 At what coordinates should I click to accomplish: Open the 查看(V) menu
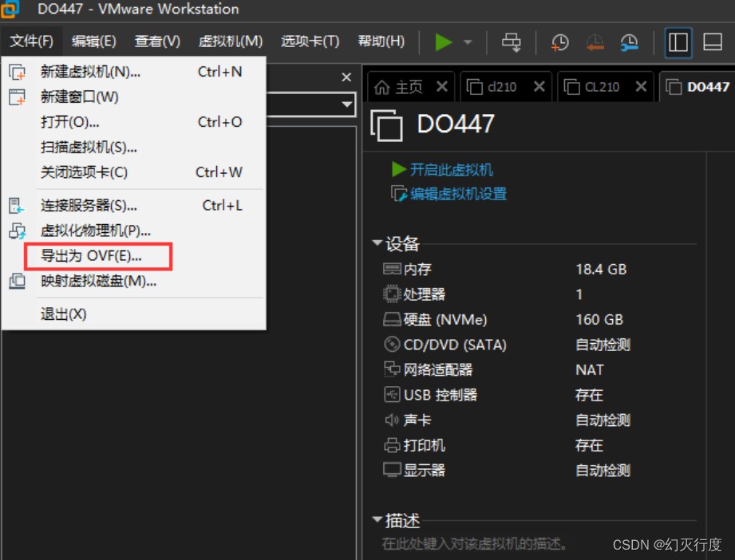[x=157, y=41]
